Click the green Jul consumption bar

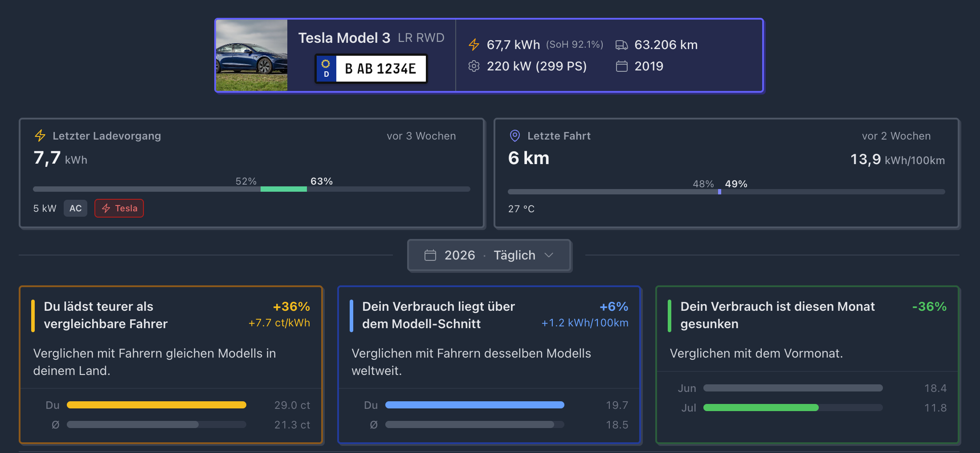click(761, 408)
